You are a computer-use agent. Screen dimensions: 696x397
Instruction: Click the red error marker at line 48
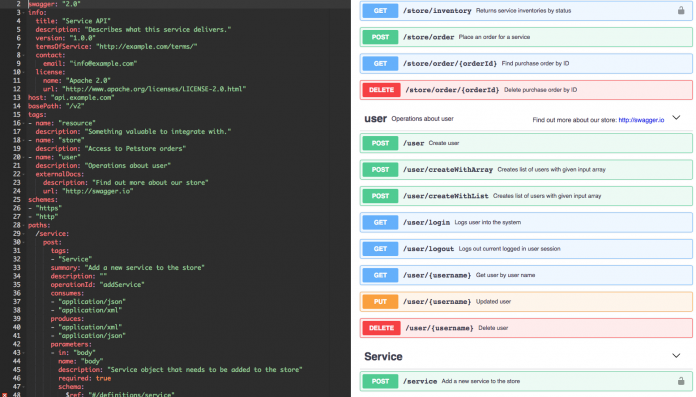pos(4,394)
